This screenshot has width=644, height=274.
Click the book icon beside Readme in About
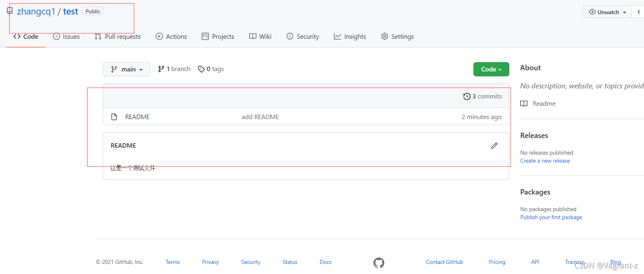coord(524,104)
